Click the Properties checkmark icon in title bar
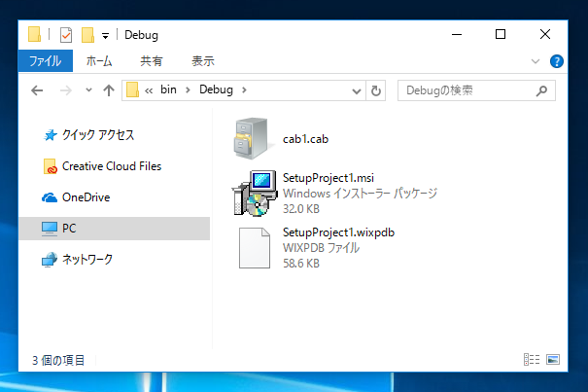The width and height of the screenshot is (588, 392). [66, 35]
